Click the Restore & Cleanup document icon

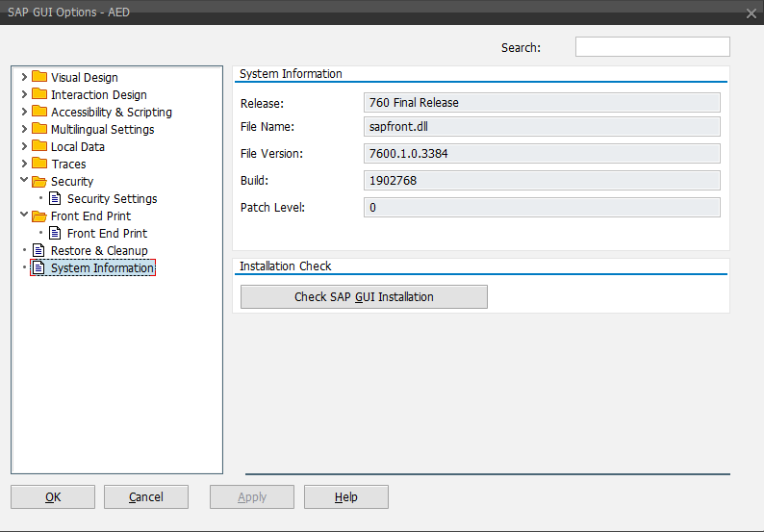point(38,250)
